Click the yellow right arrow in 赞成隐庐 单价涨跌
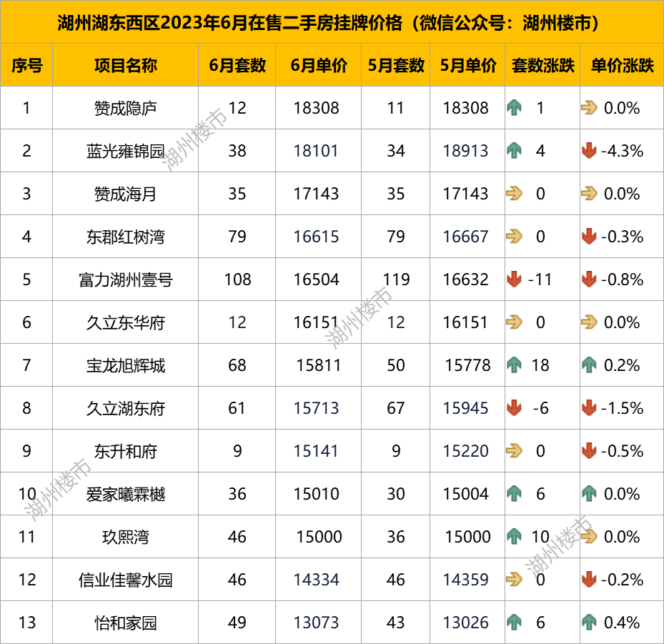Viewport: 664px width, 644px height. pyautogui.click(x=589, y=108)
